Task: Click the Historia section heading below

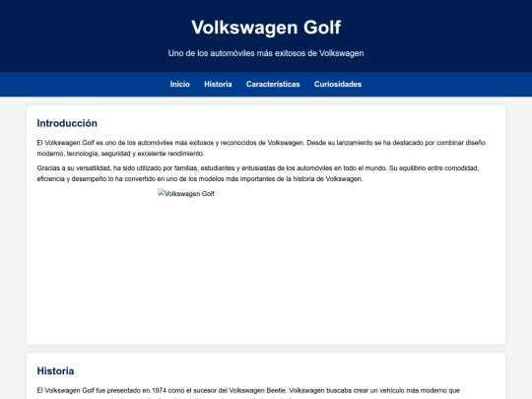Action: (55, 370)
